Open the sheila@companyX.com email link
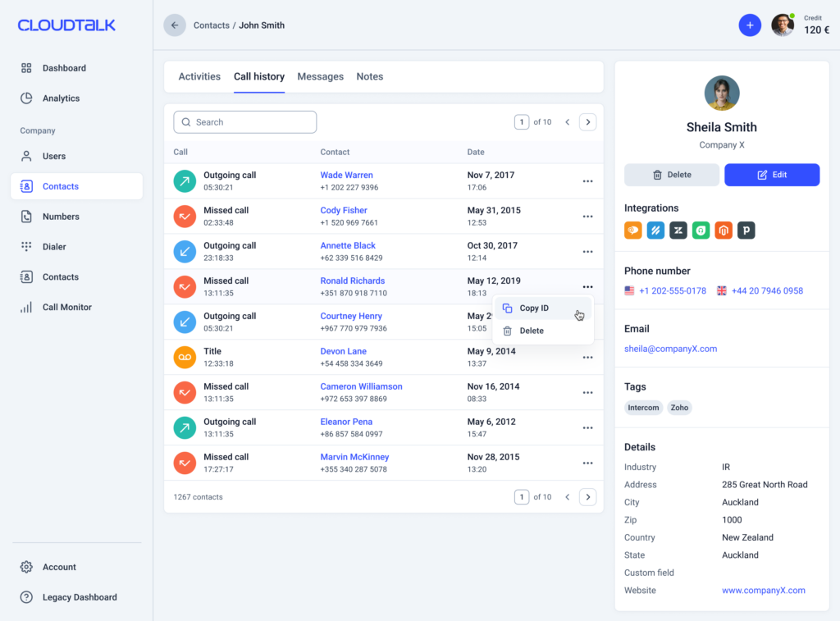The width and height of the screenshot is (840, 621). (x=670, y=349)
